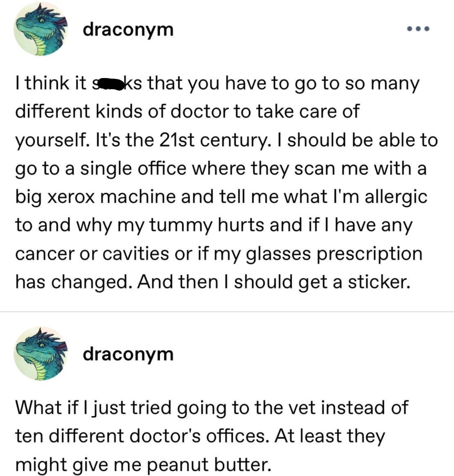This screenshot has height=476, width=454.
Task: Click the words "peanut butter" in the reply
Action: click(208, 464)
